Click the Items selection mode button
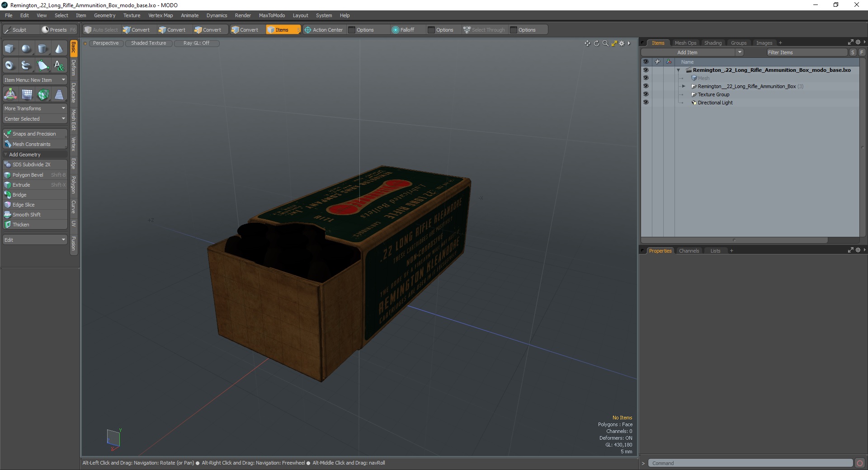The height and width of the screenshot is (470, 868). point(283,30)
